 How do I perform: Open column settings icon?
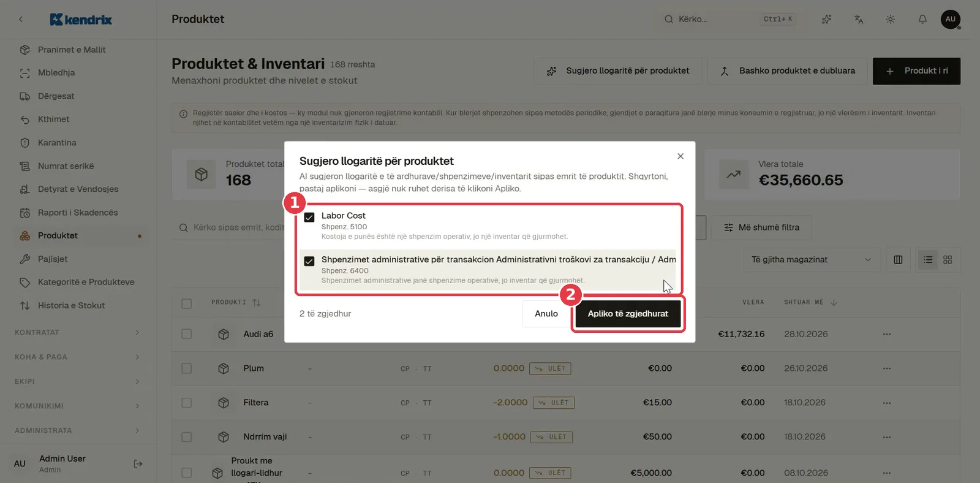pyautogui.click(x=898, y=260)
